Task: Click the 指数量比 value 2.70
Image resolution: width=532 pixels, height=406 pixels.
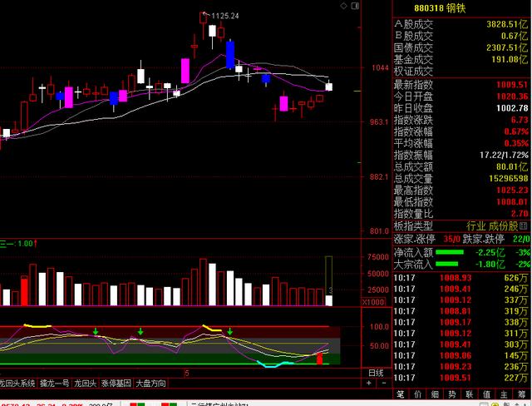Action: point(520,214)
